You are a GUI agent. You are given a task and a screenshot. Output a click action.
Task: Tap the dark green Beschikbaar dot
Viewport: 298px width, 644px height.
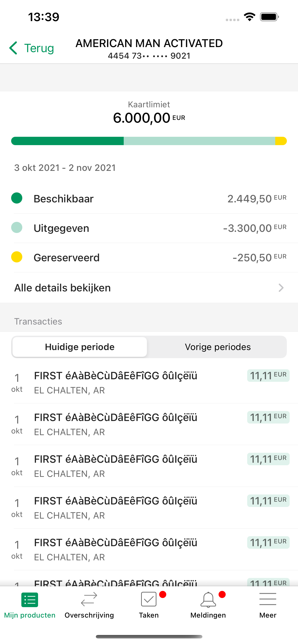point(17,198)
